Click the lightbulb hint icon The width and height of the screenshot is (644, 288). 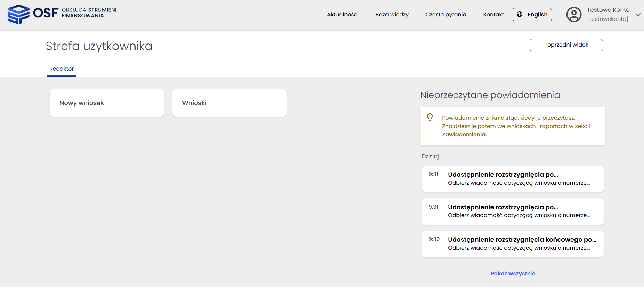coord(430,118)
